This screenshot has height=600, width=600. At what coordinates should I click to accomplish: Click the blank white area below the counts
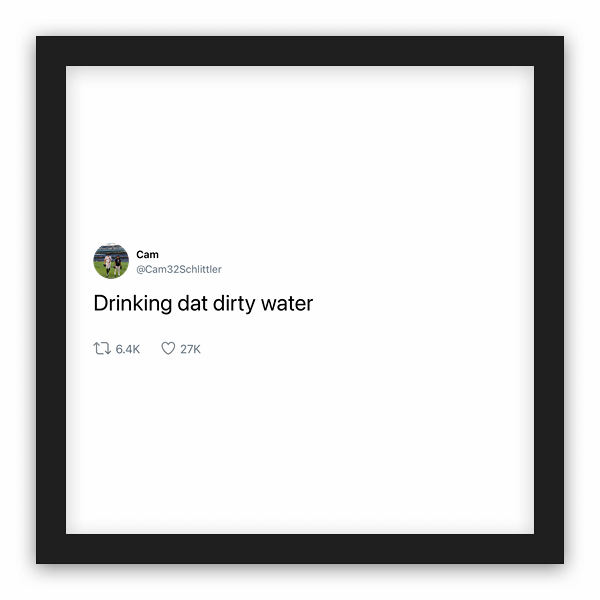[x=300, y=444]
